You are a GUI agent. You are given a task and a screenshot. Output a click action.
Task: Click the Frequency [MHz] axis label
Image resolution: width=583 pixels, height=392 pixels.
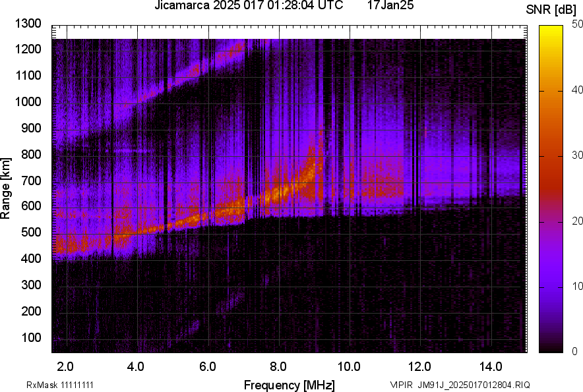pyautogui.click(x=289, y=385)
